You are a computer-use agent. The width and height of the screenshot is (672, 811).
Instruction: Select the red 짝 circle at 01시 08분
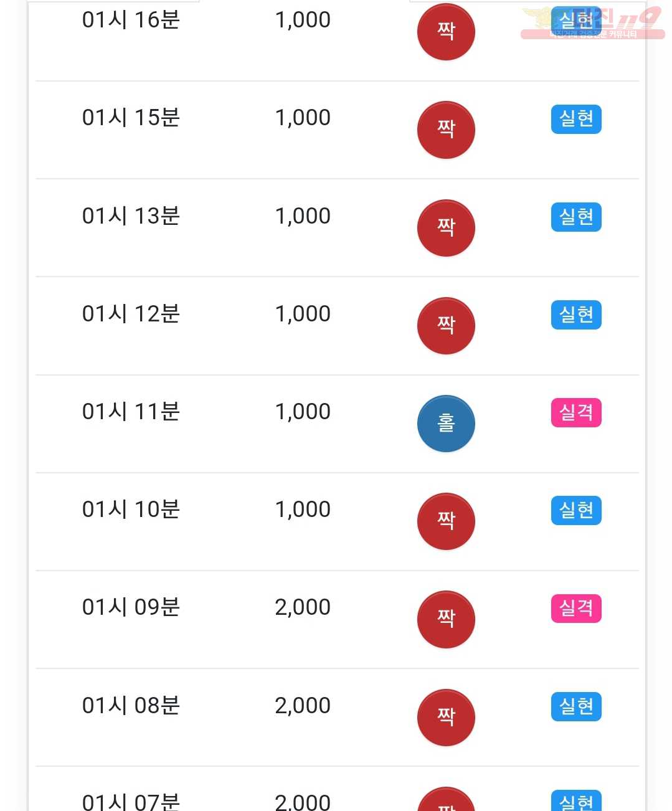(x=446, y=718)
